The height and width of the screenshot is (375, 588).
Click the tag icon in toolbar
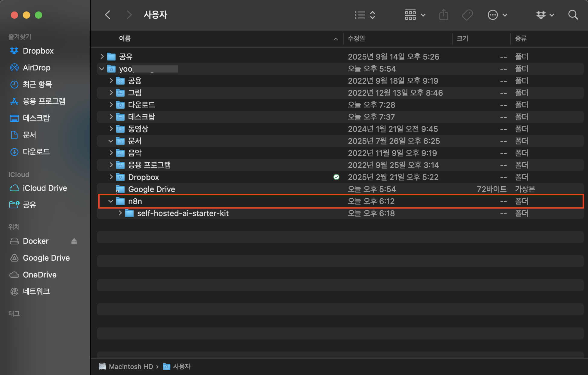467,15
